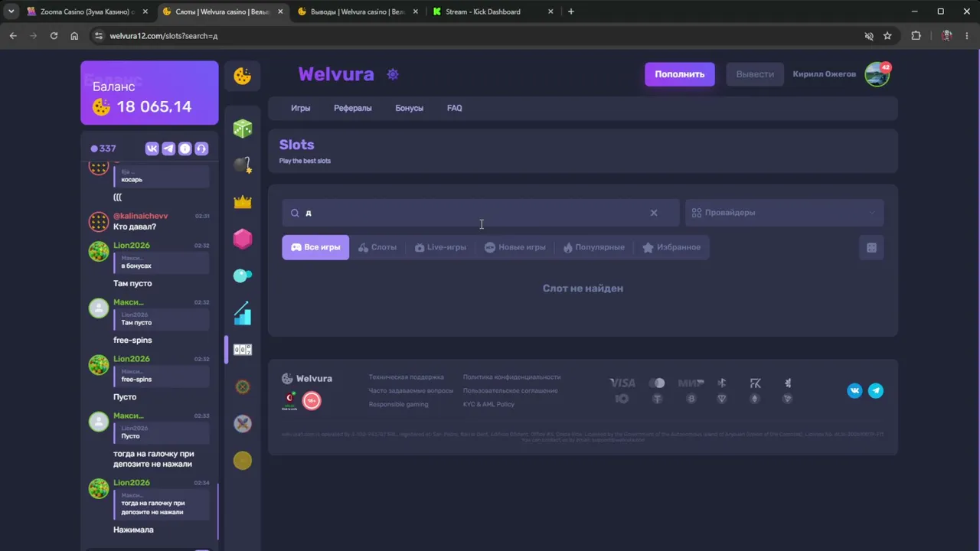Bookmark this page with the star icon
Screen dimensions: 980x551
887,35
